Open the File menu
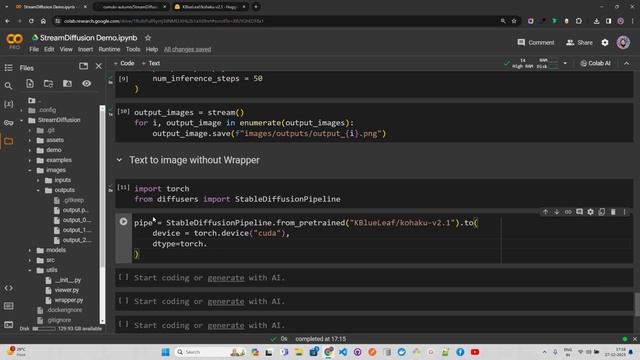The width and height of the screenshot is (640, 360). pyautogui.click(x=34, y=49)
